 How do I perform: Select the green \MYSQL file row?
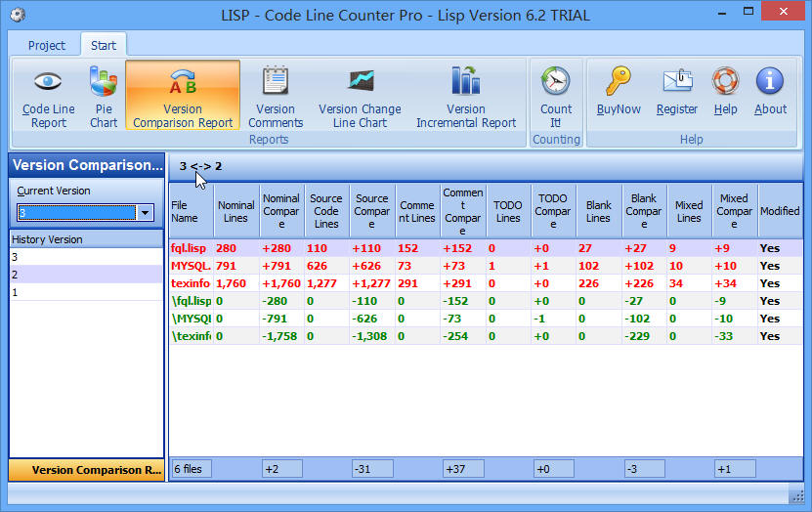click(x=486, y=319)
